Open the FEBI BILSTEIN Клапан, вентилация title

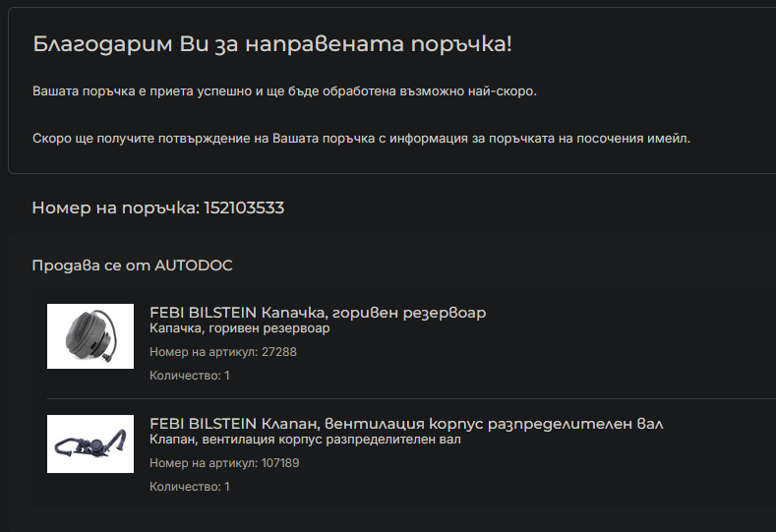coord(406,424)
